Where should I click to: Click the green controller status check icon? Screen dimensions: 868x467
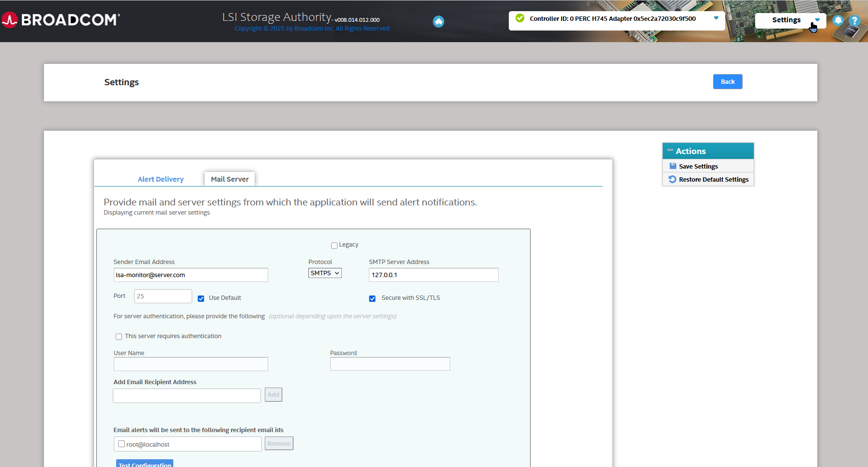click(x=519, y=18)
